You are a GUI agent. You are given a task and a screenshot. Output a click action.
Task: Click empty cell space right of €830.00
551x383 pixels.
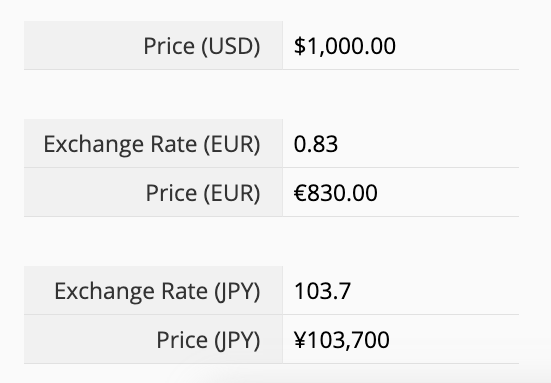(448, 192)
